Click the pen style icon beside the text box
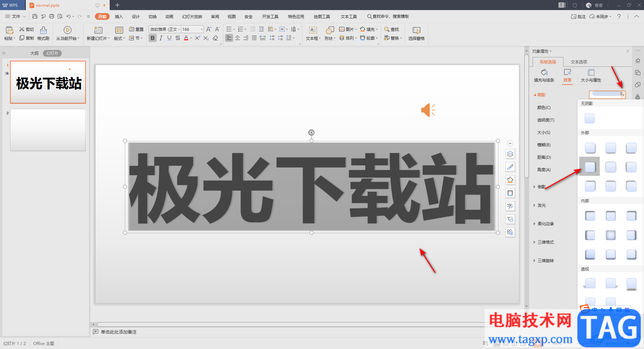 tap(510, 167)
